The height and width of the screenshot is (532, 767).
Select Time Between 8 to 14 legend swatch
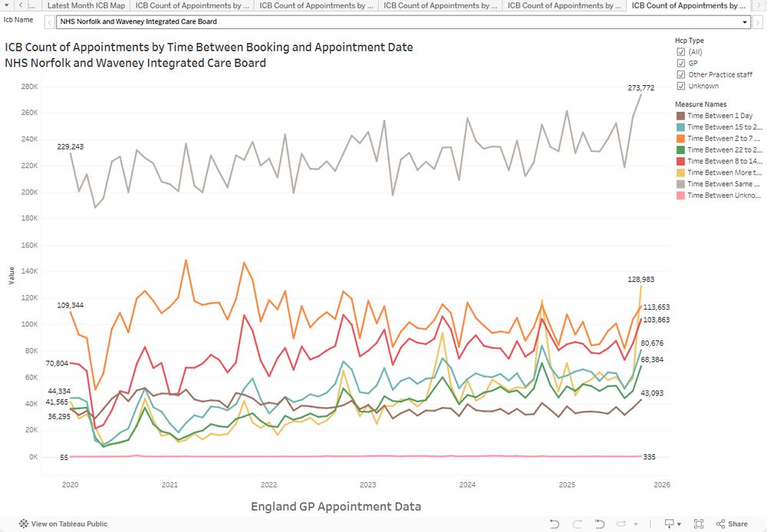click(680, 161)
